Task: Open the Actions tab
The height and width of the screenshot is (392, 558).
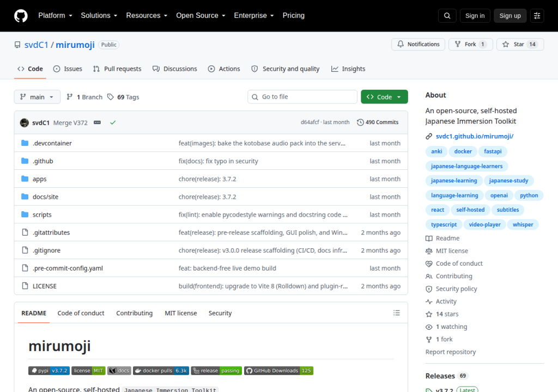Action: tap(224, 69)
